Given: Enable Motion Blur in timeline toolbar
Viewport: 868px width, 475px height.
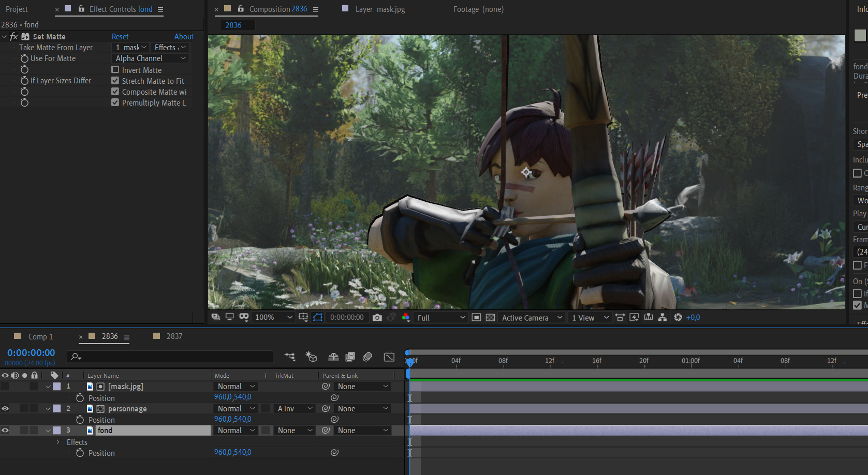Looking at the screenshot, I should tap(367, 357).
